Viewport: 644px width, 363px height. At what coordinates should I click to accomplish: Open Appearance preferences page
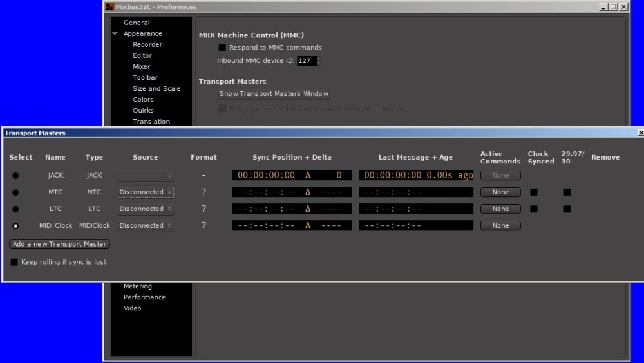[x=143, y=33]
